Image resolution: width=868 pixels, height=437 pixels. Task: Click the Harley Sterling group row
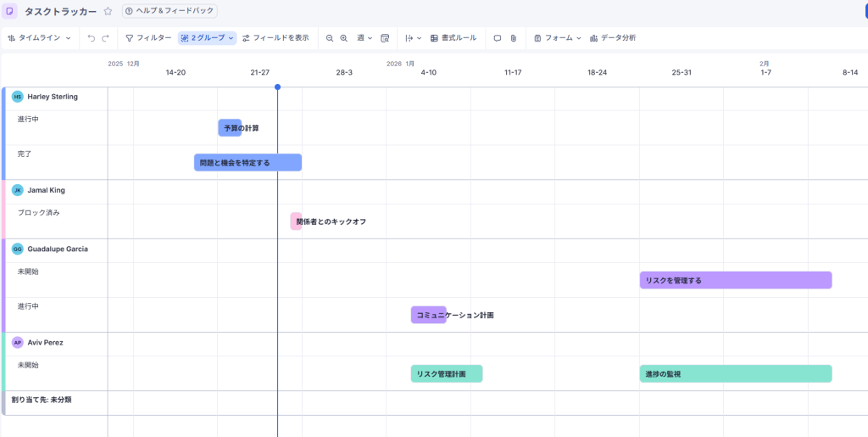click(53, 97)
